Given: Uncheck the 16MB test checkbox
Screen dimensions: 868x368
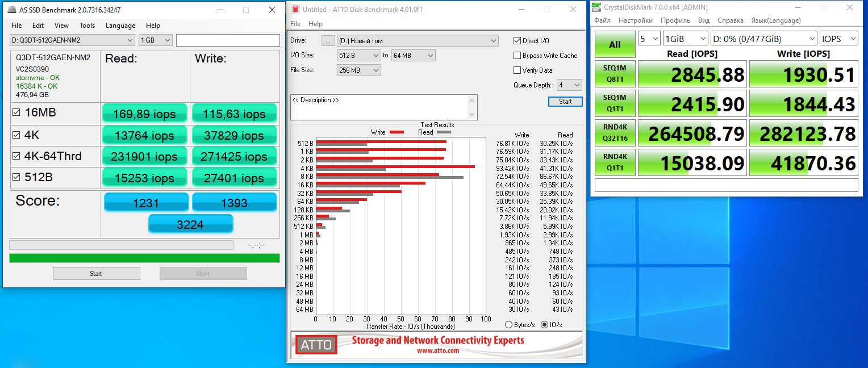Looking at the screenshot, I should [x=16, y=112].
